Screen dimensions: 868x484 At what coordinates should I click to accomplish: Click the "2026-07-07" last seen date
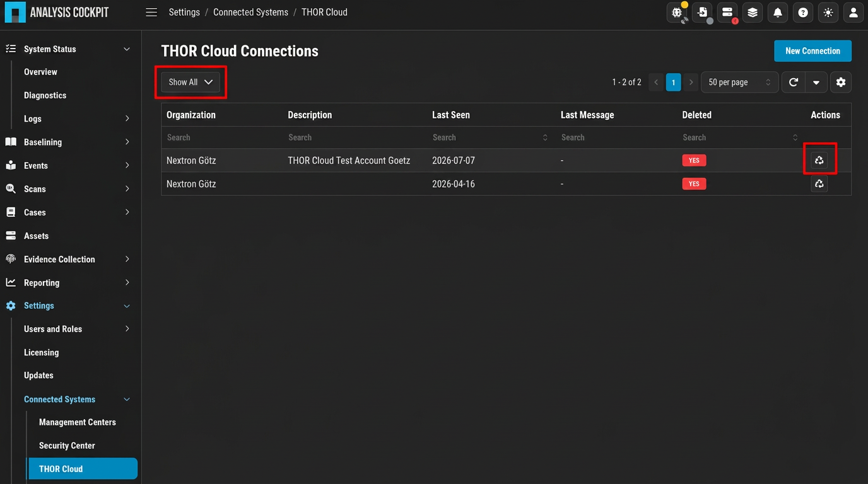pos(454,161)
